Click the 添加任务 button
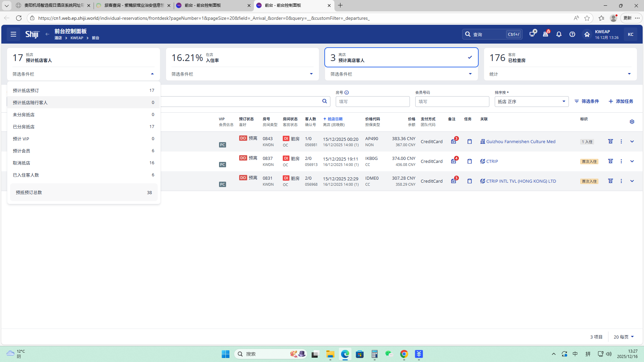 pyautogui.click(x=621, y=101)
